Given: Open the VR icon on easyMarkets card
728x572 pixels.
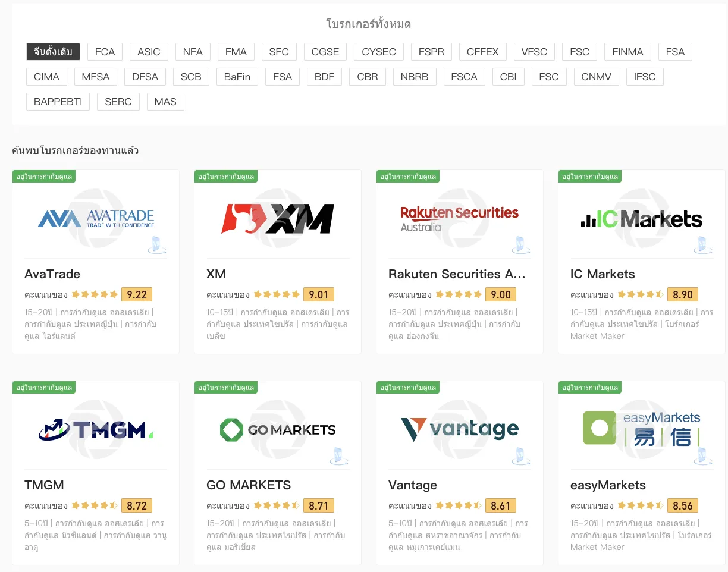Looking at the screenshot, I should pos(703,456).
